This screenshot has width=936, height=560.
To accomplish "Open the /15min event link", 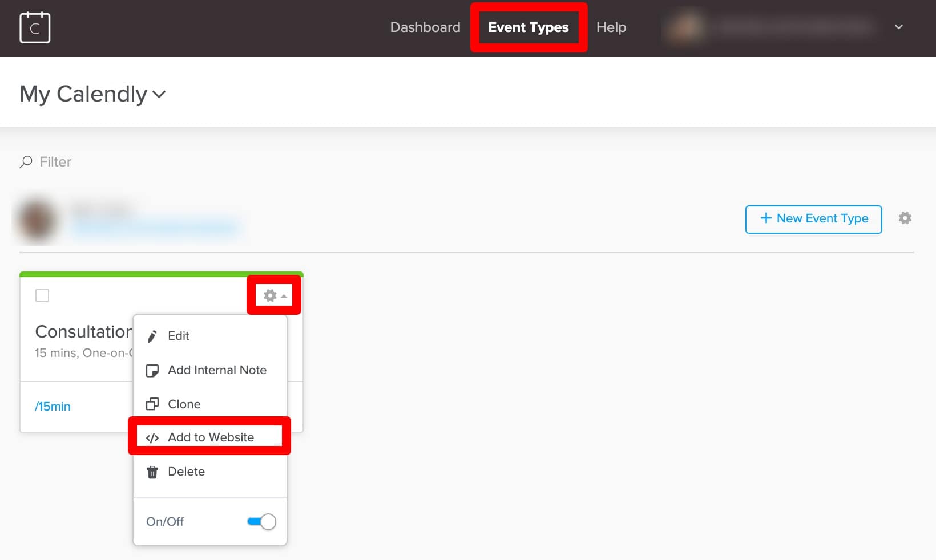I will [x=53, y=407].
